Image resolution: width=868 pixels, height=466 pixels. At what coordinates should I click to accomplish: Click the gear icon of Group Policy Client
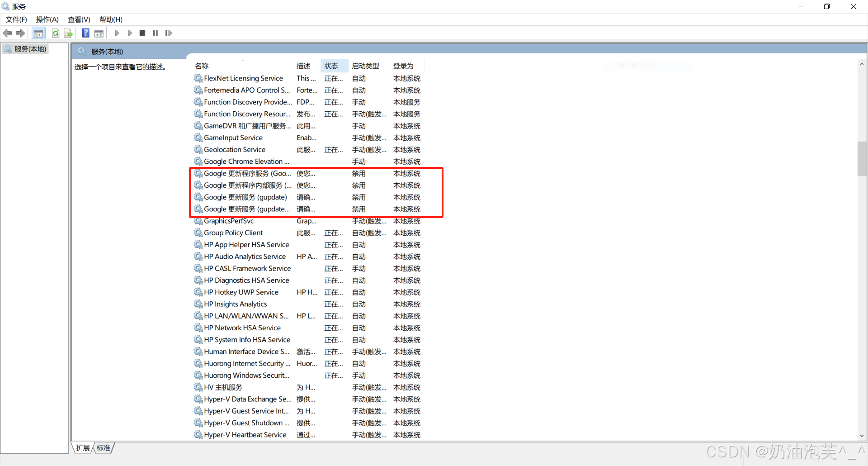(x=198, y=233)
